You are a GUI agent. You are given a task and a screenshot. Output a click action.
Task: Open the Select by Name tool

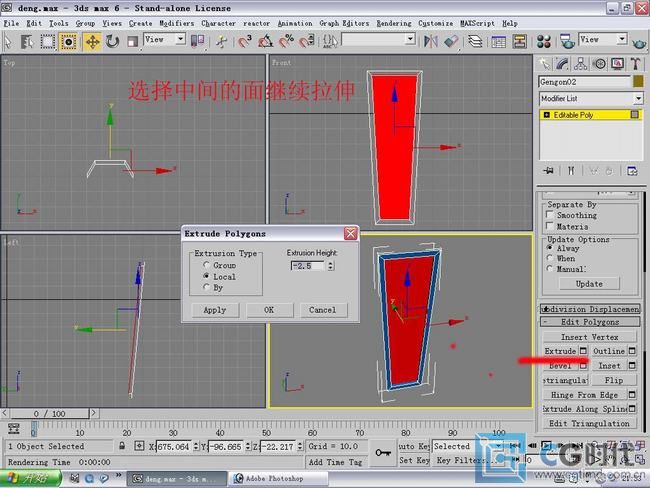[27, 41]
